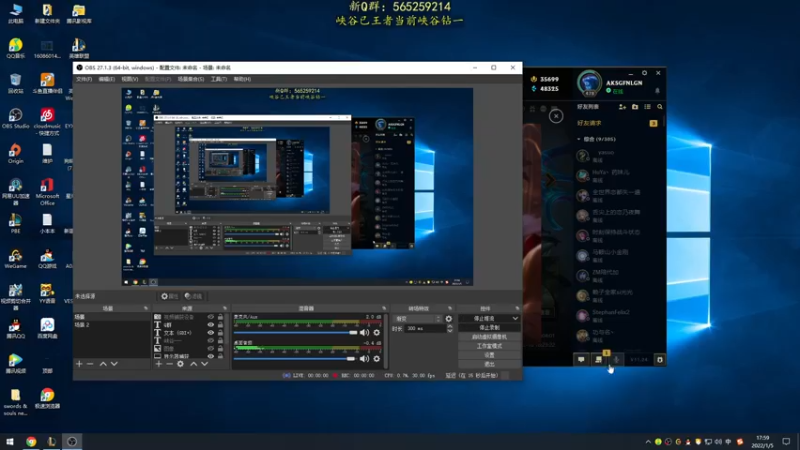Screen dimensions: 800x450
Task: Click the 工作室模式 button
Action: (x=489, y=346)
